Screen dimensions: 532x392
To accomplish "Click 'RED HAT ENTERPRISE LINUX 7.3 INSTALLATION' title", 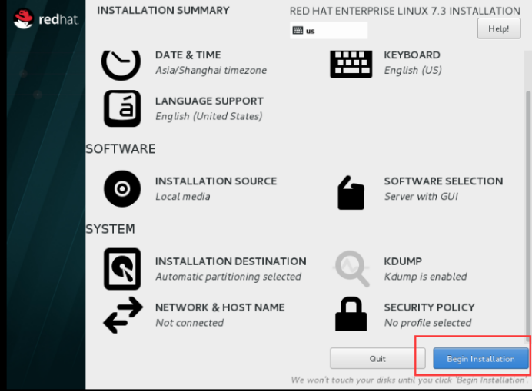I will click(x=405, y=12).
